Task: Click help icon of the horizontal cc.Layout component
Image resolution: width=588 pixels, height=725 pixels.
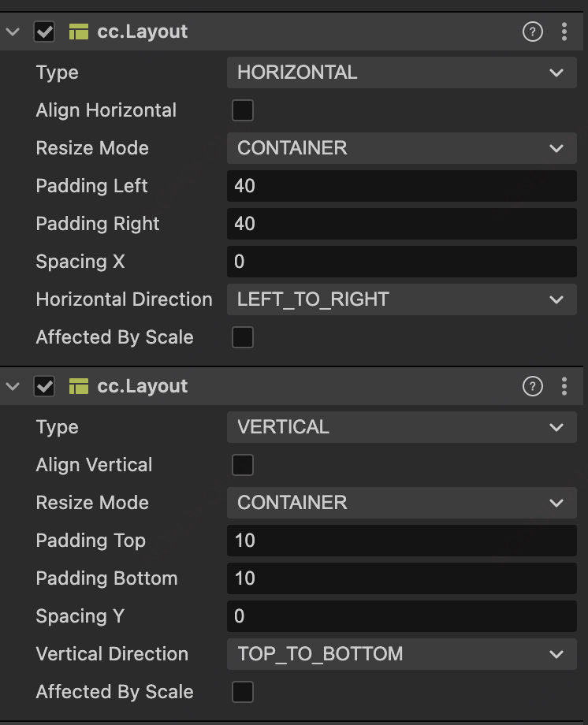Action: tap(533, 32)
